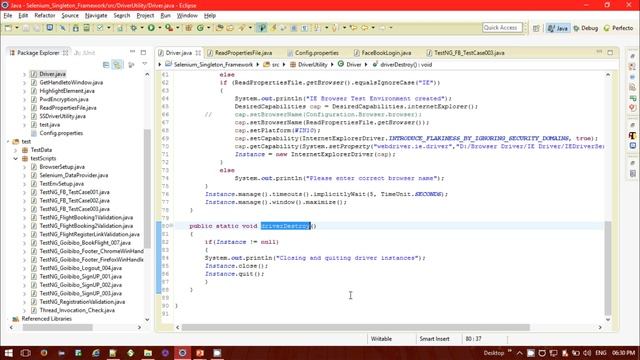The image size is (640, 360).
Task: Collapse the testScripts package node
Action: tap(16, 158)
